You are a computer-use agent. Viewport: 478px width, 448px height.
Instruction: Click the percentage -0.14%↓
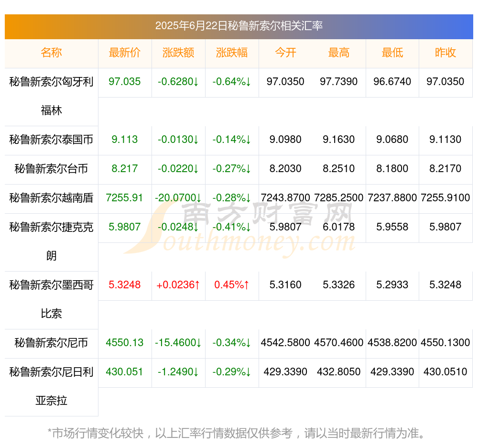[x=232, y=140]
